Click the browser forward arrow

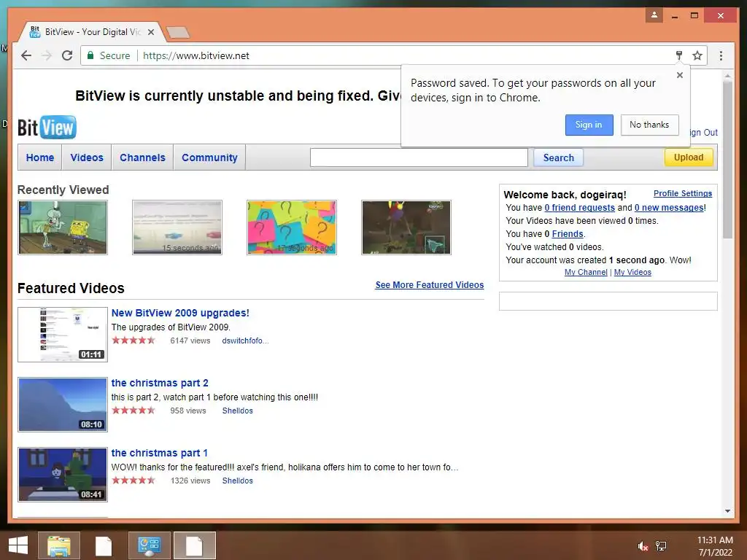[x=46, y=55]
